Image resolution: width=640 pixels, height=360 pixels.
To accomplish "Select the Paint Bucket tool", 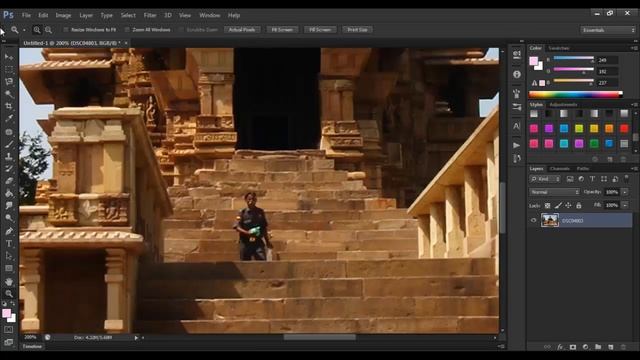I will [x=9, y=193].
